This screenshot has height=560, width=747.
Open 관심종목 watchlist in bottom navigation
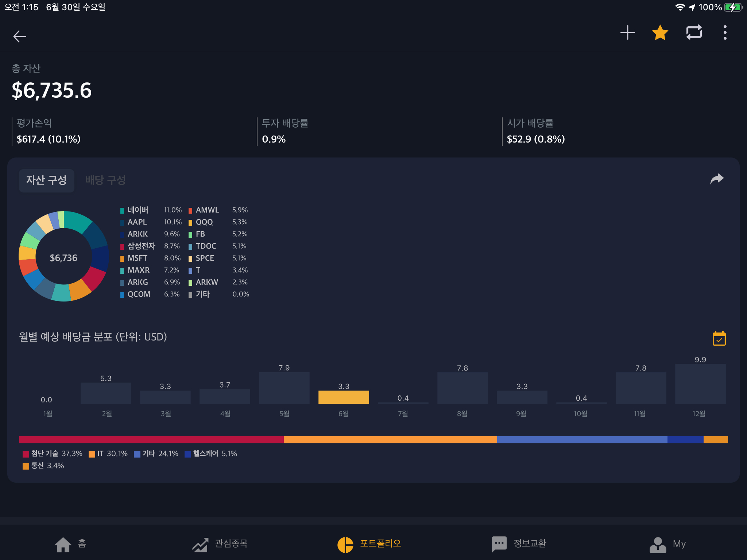[220, 544]
